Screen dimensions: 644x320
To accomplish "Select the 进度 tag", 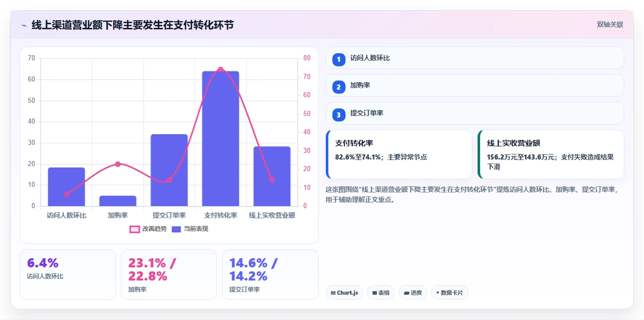I will [412, 293].
